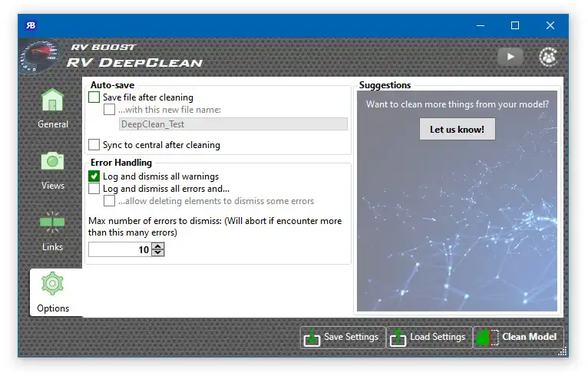Enable Sync to central after cleaning
The height and width of the screenshot is (379, 588).
pos(94,145)
